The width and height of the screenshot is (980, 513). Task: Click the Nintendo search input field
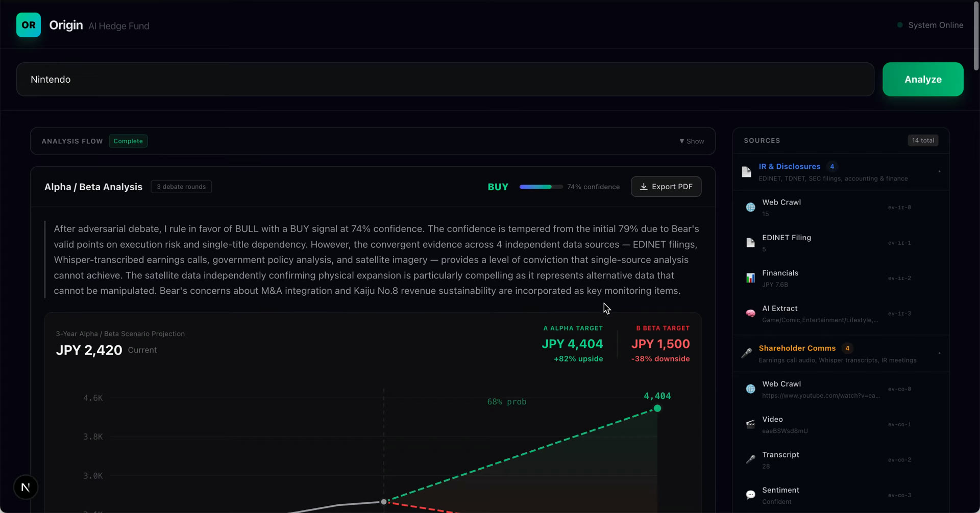(x=445, y=80)
